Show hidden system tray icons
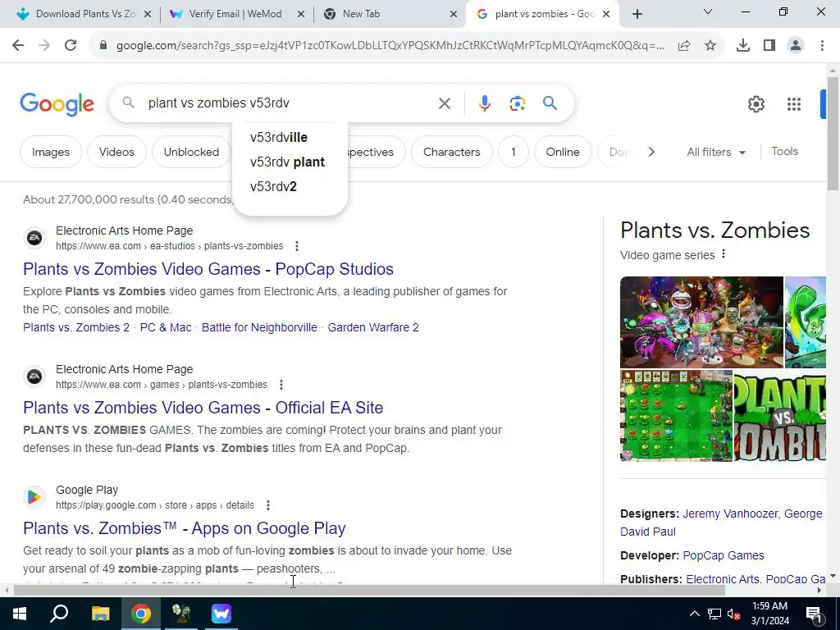This screenshot has width=840, height=630. pos(694,614)
